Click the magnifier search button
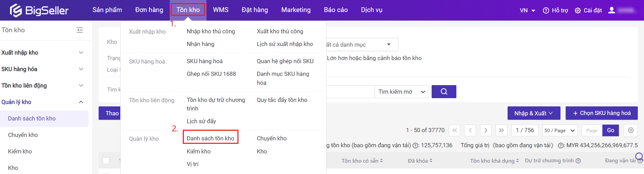This screenshot has width=644, height=174. 444,92
